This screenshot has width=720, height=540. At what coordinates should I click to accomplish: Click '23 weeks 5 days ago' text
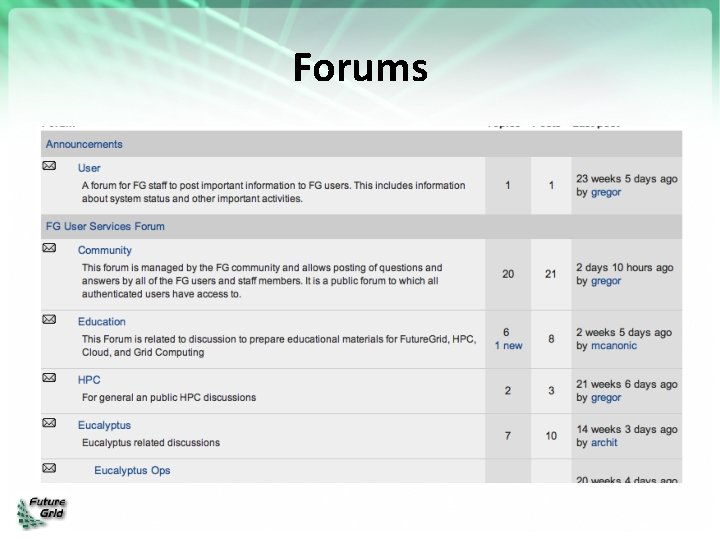click(627, 179)
